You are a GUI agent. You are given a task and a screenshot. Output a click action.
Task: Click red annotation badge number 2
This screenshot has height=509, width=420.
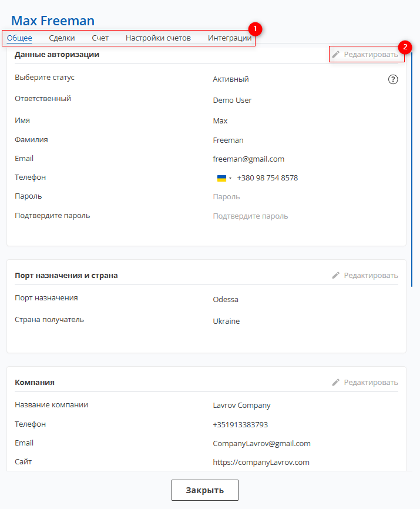click(405, 48)
